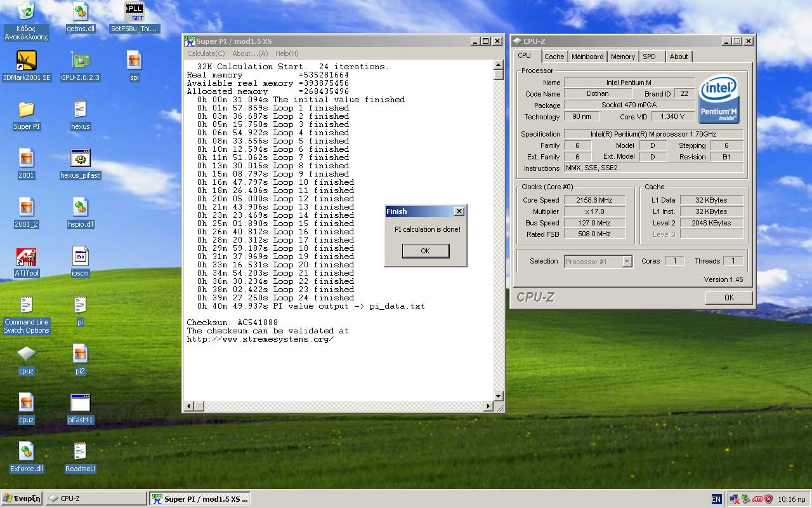Image resolution: width=812 pixels, height=508 pixels.
Task: Switch to the Cache tab in CPU-Z
Action: (x=554, y=57)
